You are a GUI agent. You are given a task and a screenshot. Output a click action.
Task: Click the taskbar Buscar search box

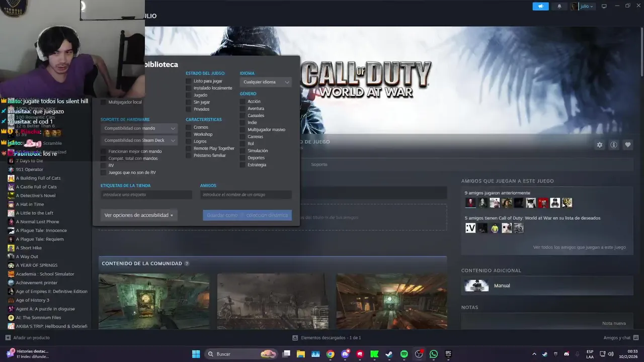point(242,354)
